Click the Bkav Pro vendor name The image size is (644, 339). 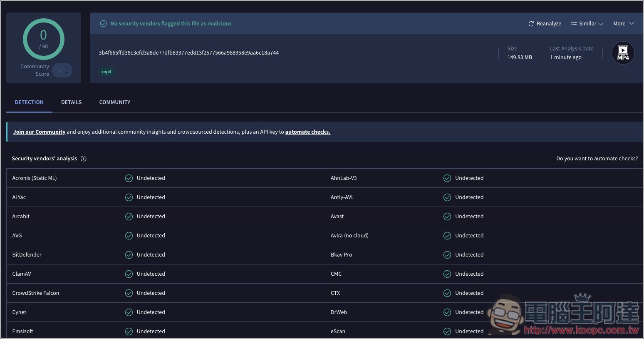pyautogui.click(x=341, y=255)
